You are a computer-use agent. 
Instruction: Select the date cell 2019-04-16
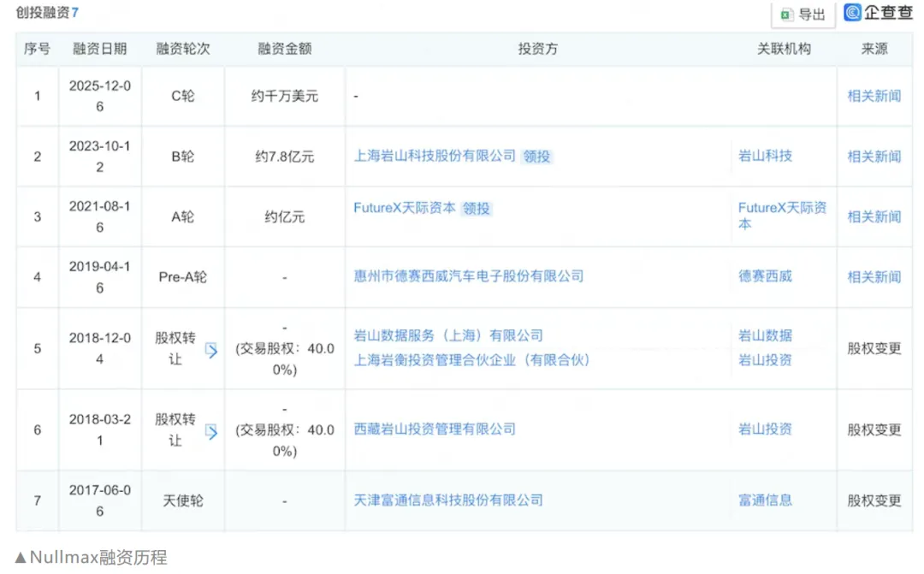(x=99, y=277)
